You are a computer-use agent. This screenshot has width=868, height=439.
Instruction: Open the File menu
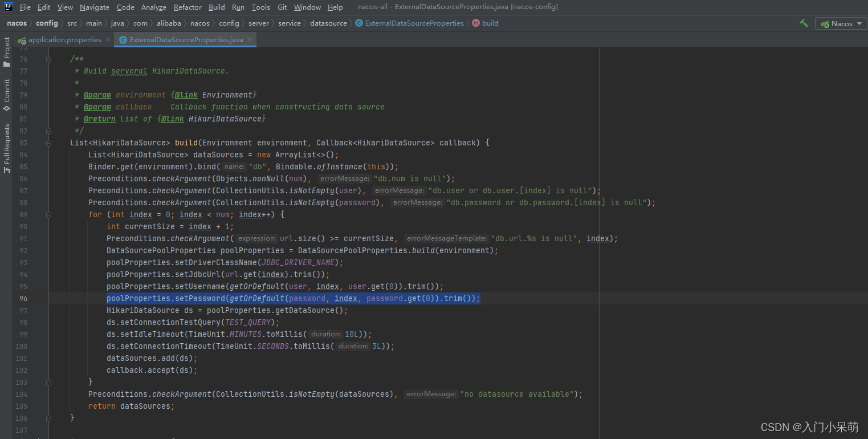[25, 7]
